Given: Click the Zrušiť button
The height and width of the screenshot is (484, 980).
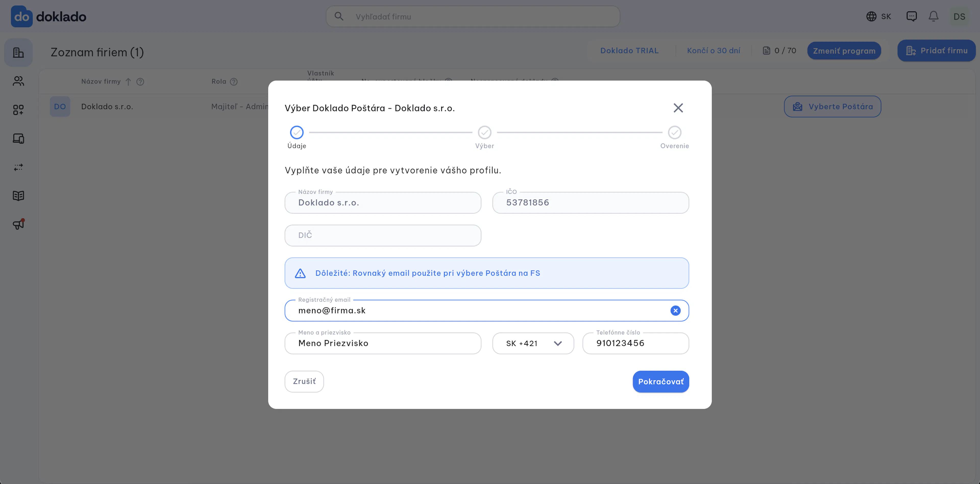Looking at the screenshot, I should point(304,382).
